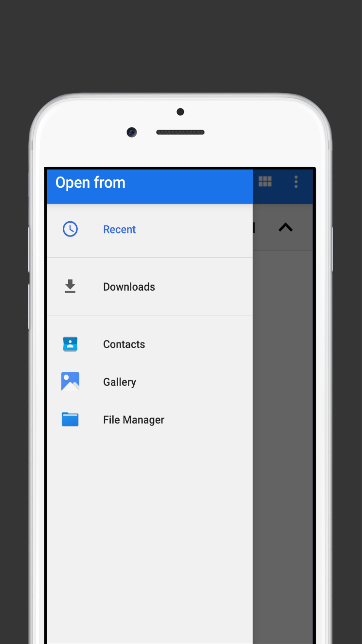
Task: Select the Recent menu entry
Action: pos(120,230)
